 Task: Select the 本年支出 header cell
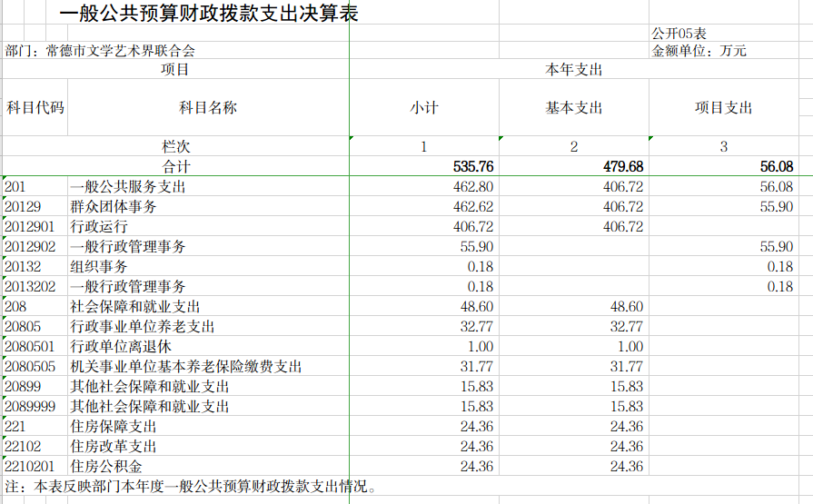pos(573,69)
